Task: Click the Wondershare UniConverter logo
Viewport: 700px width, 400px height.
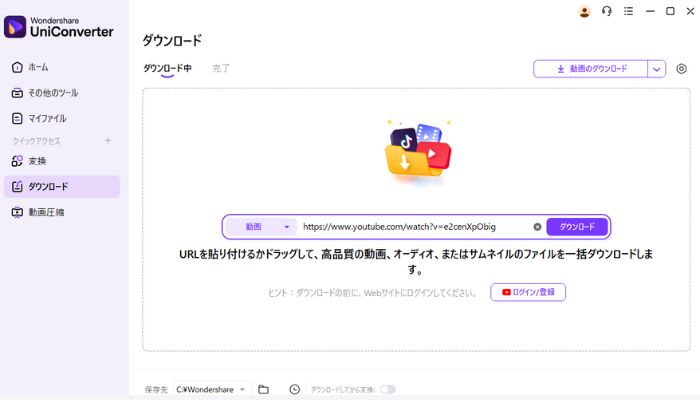Action: 58,26
